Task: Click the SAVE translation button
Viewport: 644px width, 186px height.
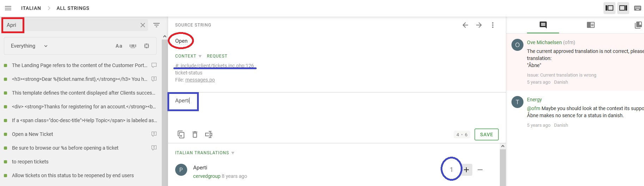Action: pyautogui.click(x=486, y=134)
